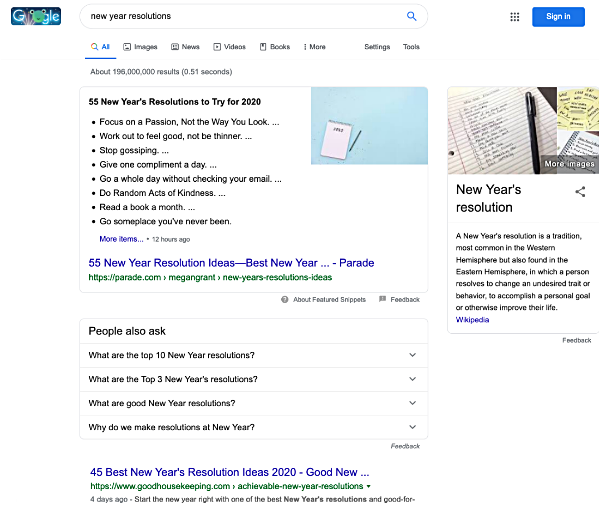
Task: Expand "What are the top 10 New Year resolutions?"
Action: pyautogui.click(x=412, y=355)
